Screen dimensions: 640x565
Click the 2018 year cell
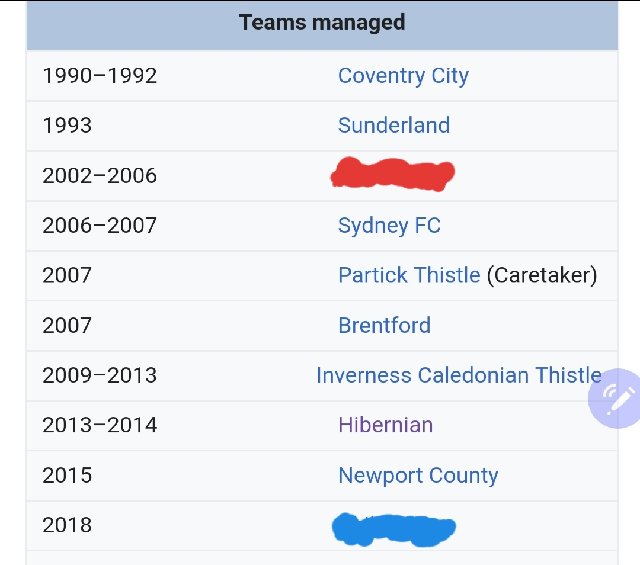(x=67, y=525)
